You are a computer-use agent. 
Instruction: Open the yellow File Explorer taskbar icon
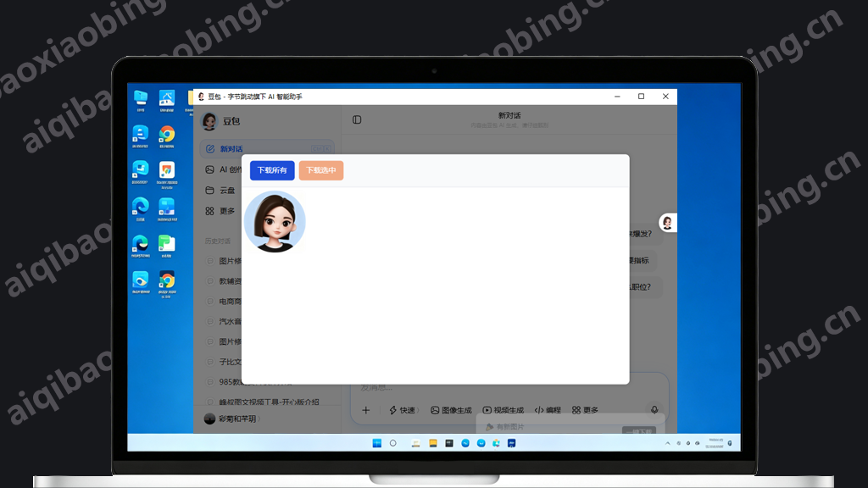433,443
